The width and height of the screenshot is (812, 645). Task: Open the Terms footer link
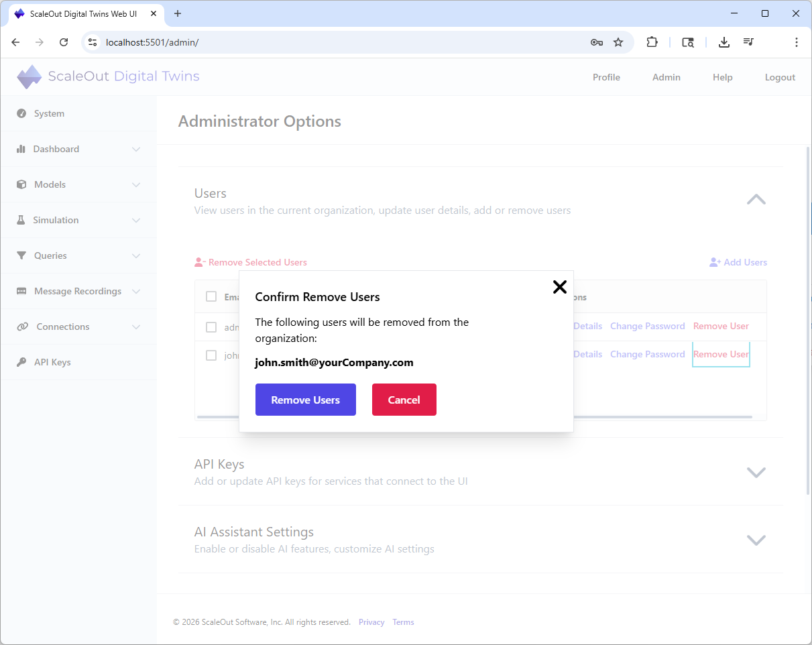403,622
